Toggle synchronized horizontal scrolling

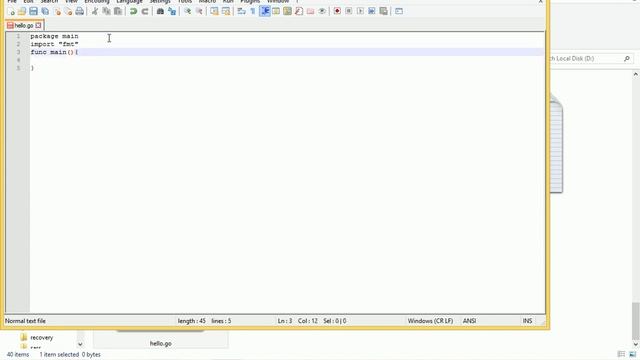(x=226, y=11)
